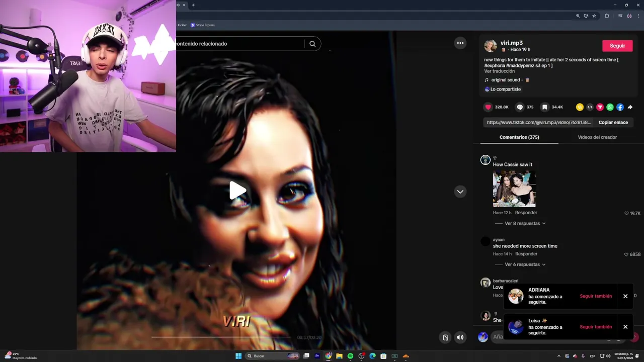Open the taskbar clock and date
The height and width of the screenshot is (362, 644).
click(623, 355)
